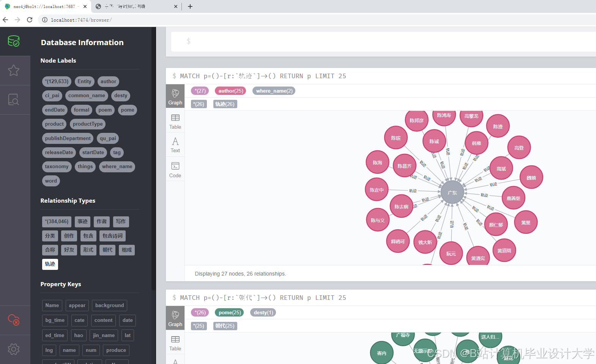Image resolution: width=596 pixels, height=364 pixels.
Task: Select the desty node label
Action: point(121,96)
